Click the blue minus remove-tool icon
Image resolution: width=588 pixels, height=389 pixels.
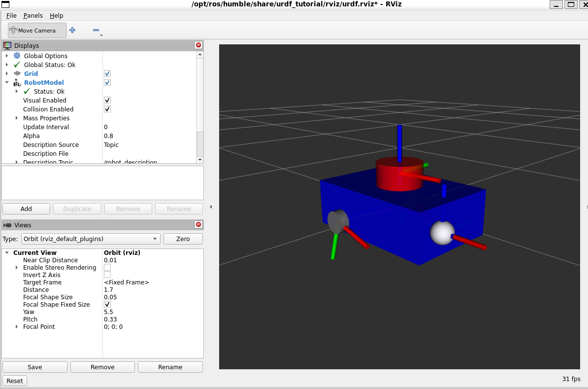pos(96,31)
